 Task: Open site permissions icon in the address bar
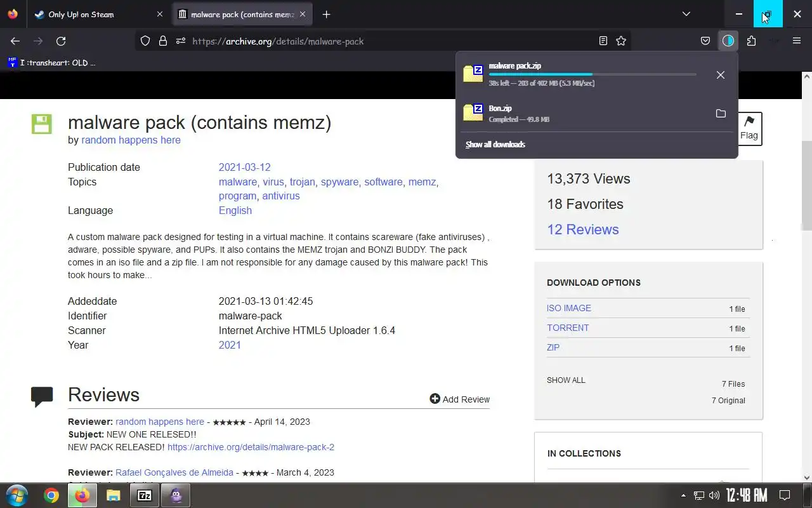[181, 41]
